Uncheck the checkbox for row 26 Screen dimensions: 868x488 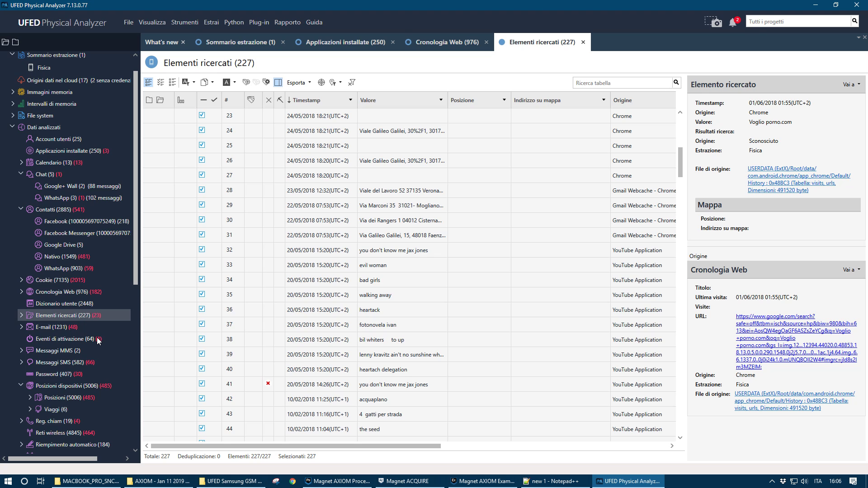tap(202, 160)
